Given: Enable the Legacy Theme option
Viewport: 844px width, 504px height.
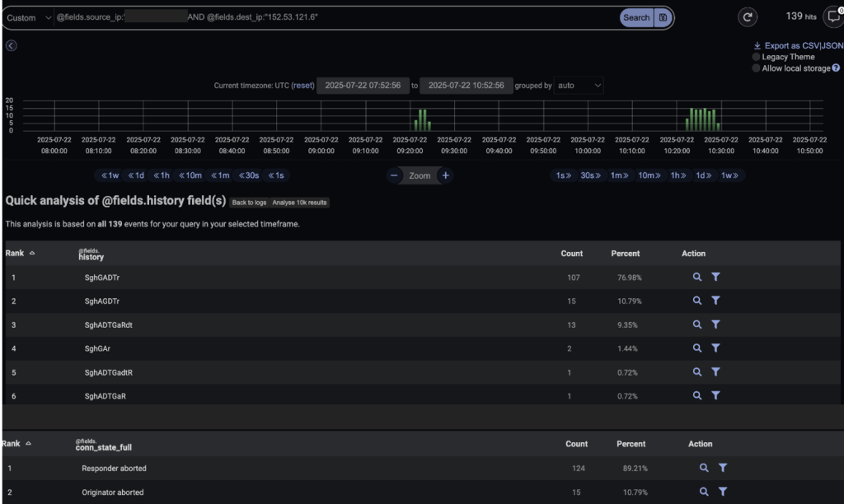Looking at the screenshot, I should click(756, 57).
